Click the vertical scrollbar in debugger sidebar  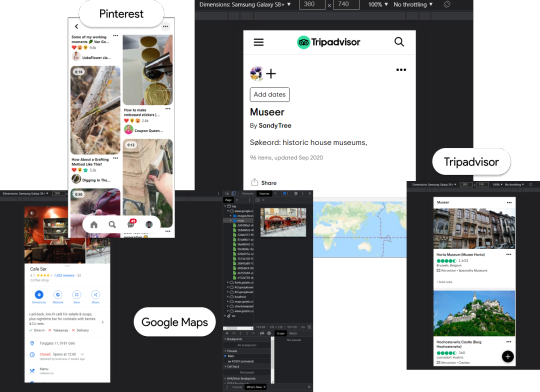coord(273,360)
